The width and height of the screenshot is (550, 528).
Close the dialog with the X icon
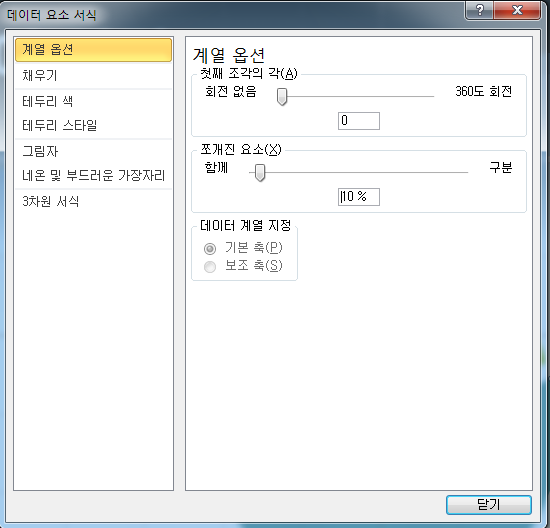[517, 10]
